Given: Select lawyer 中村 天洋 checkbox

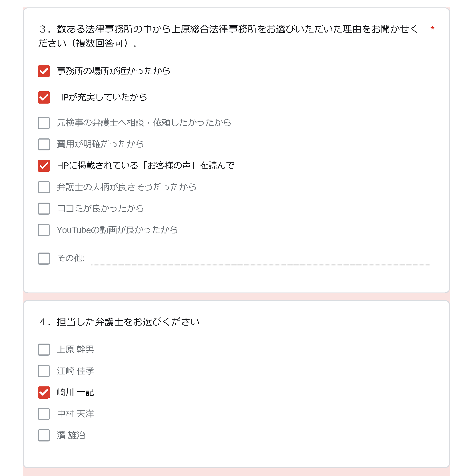Looking at the screenshot, I should click(44, 414).
